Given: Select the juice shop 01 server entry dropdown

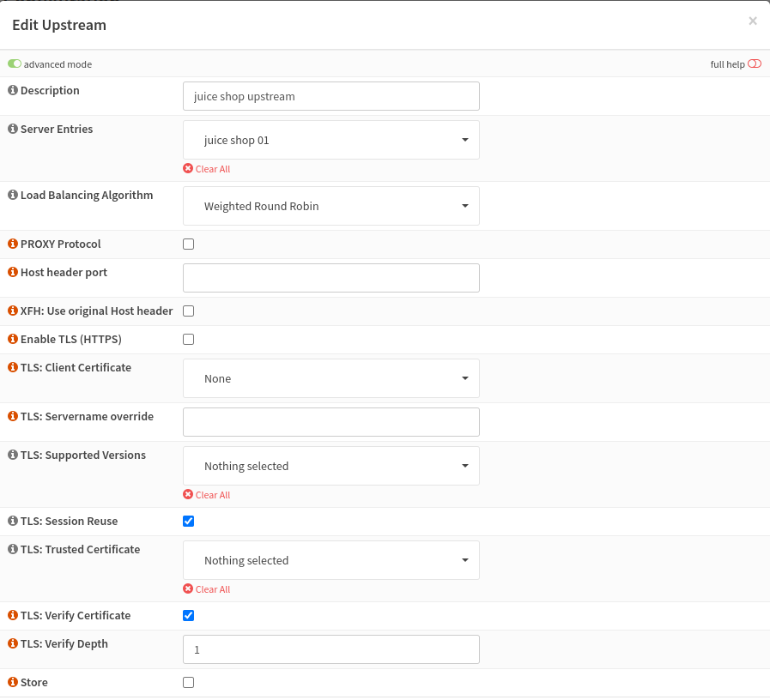Looking at the screenshot, I should click(x=330, y=140).
